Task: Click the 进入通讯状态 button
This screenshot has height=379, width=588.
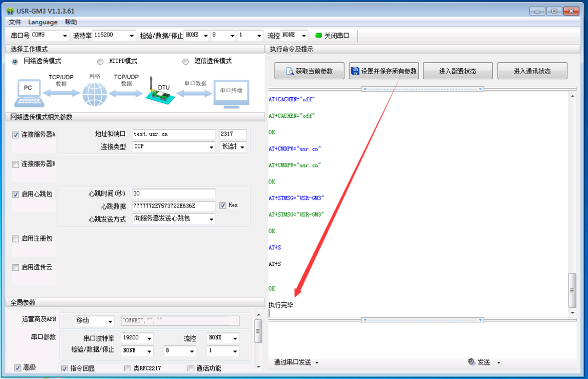Action: [x=532, y=71]
